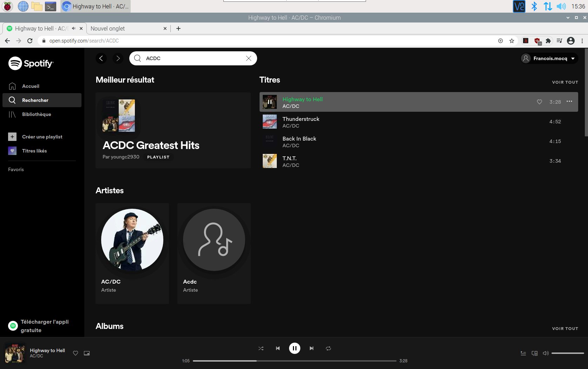Save now-playing song with bottom heart
588x369 pixels.
(x=76, y=353)
